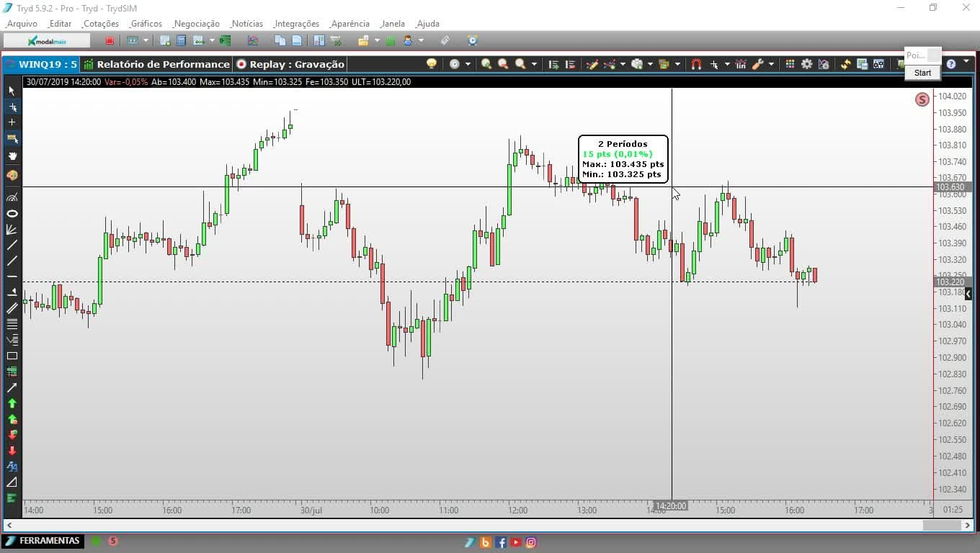Viewport: 980px width, 553px height.
Task: Open the folder dropdown in main toolbar
Action: pyautogui.click(x=377, y=40)
